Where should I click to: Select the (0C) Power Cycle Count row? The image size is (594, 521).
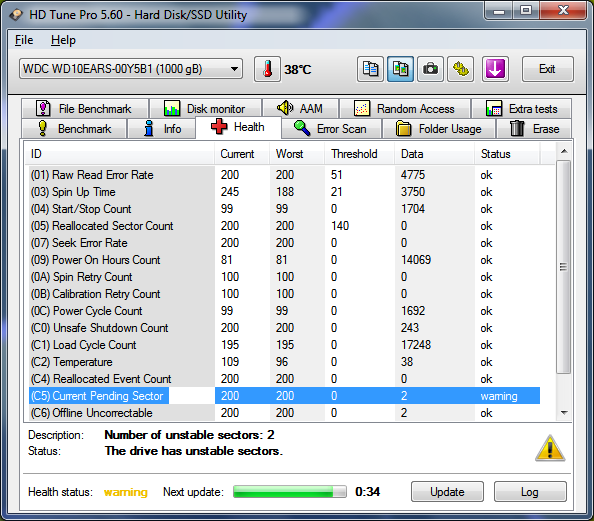coord(284,311)
